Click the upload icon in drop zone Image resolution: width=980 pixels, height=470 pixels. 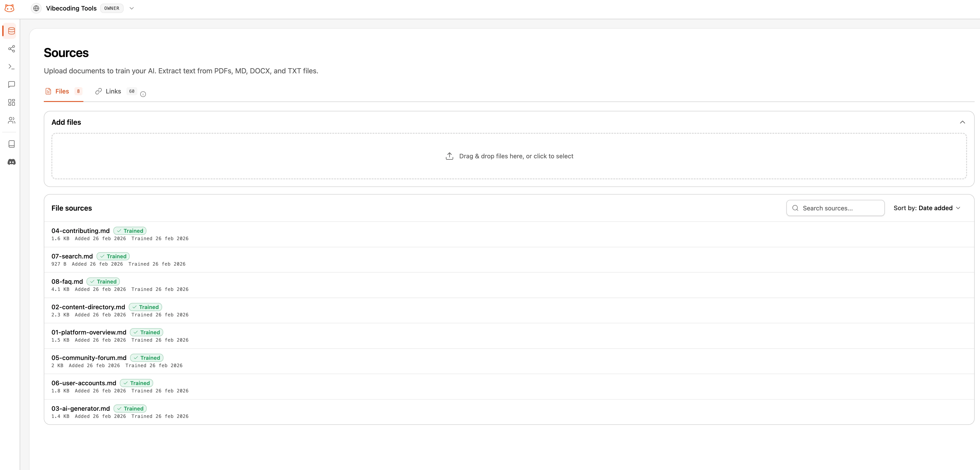[x=449, y=156]
